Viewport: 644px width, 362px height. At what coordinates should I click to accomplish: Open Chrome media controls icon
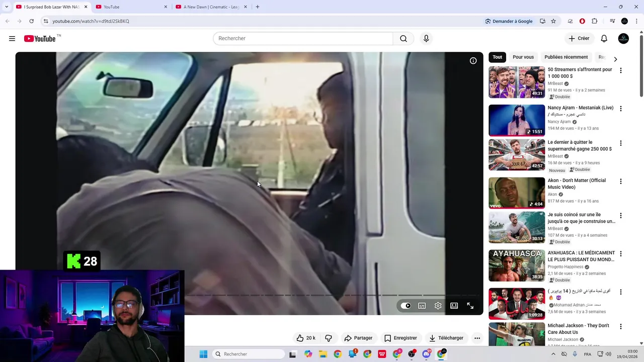click(612, 21)
